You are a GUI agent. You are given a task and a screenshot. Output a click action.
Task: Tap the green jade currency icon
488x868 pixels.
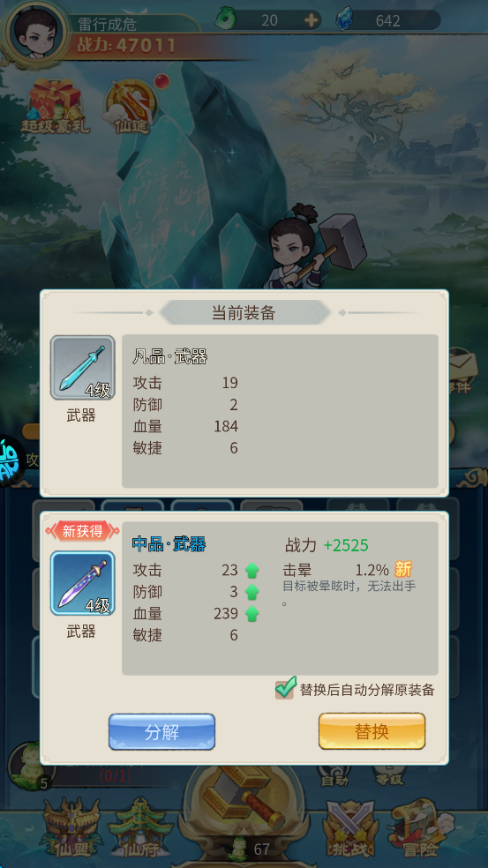[227, 19]
